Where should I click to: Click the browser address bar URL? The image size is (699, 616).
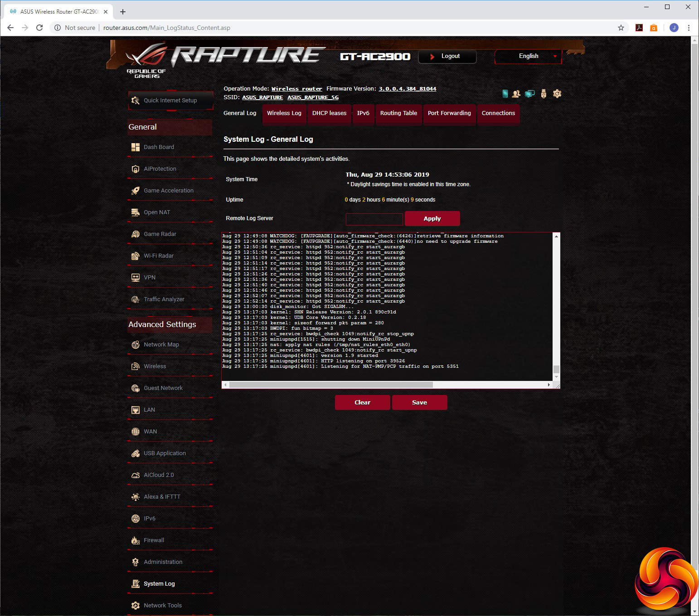coord(166,28)
